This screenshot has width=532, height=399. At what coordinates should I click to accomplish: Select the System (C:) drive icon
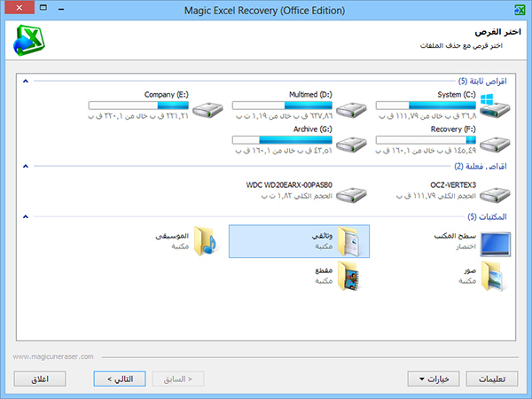click(496, 106)
